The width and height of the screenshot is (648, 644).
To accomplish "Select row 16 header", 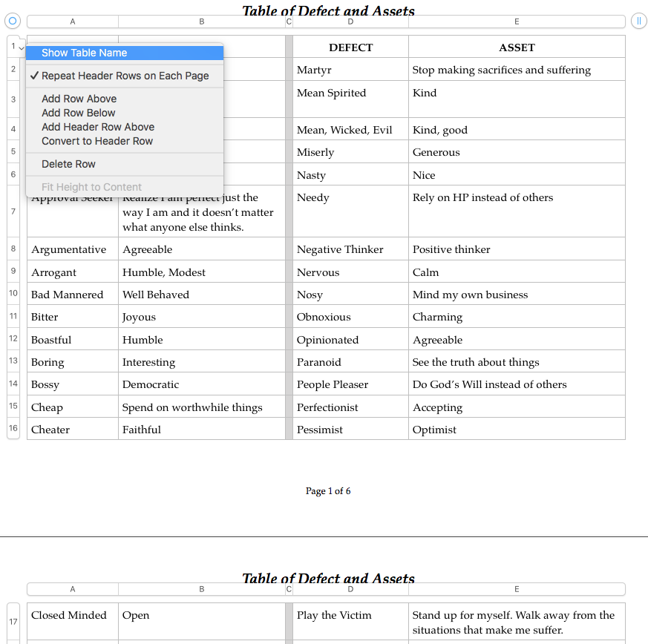I will [13, 428].
